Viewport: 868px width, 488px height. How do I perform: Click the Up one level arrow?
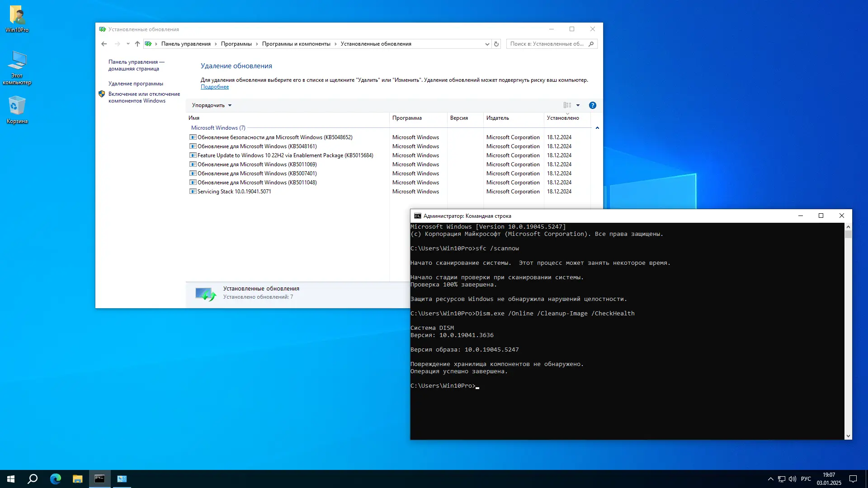pos(137,44)
